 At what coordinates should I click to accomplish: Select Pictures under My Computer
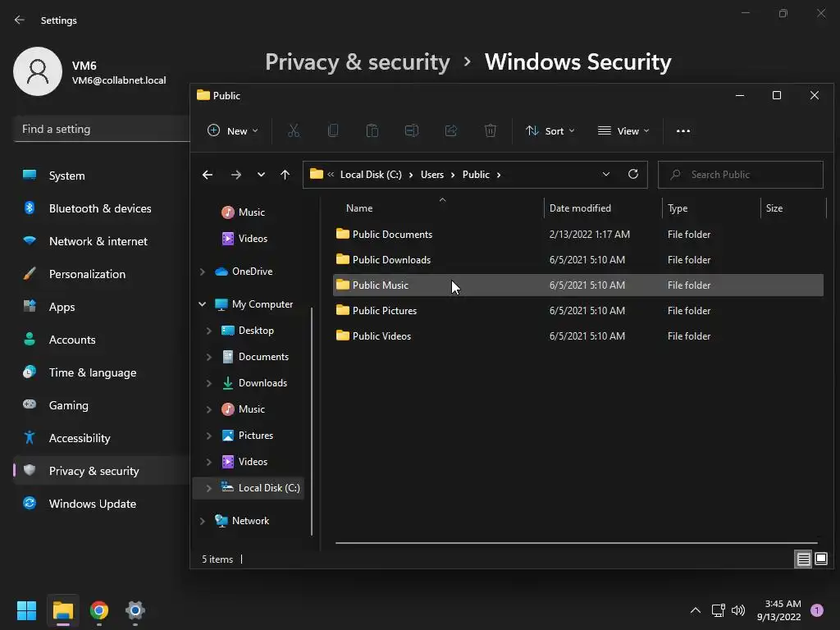point(254,436)
